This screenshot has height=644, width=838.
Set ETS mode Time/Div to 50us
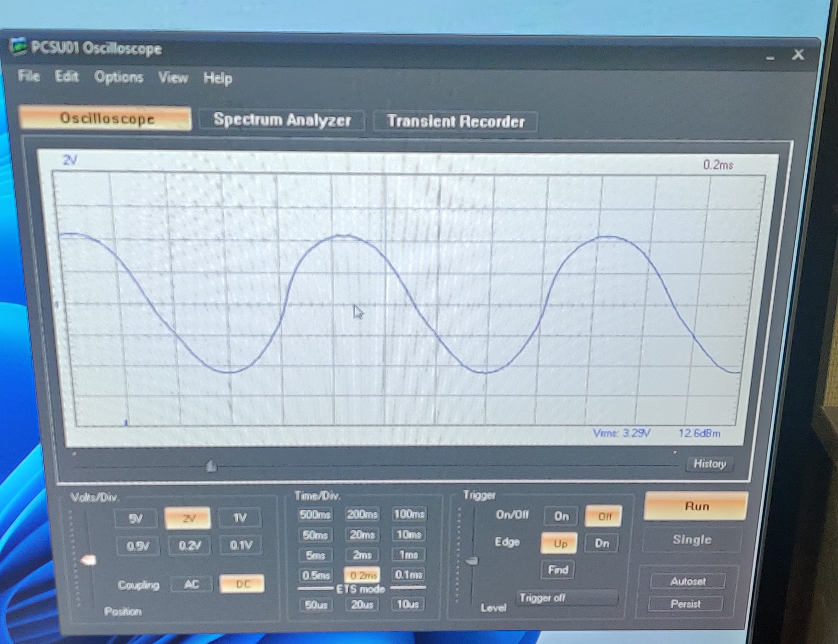[316, 605]
